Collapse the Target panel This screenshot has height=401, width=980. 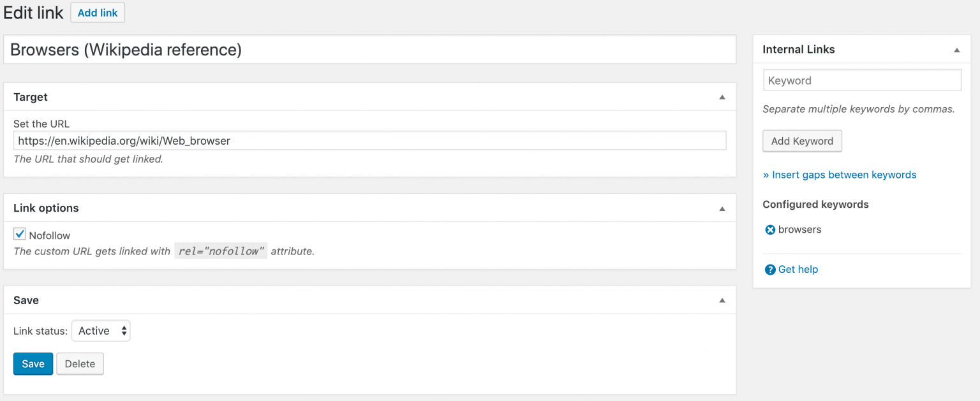pyautogui.click(x=722, y=97)
